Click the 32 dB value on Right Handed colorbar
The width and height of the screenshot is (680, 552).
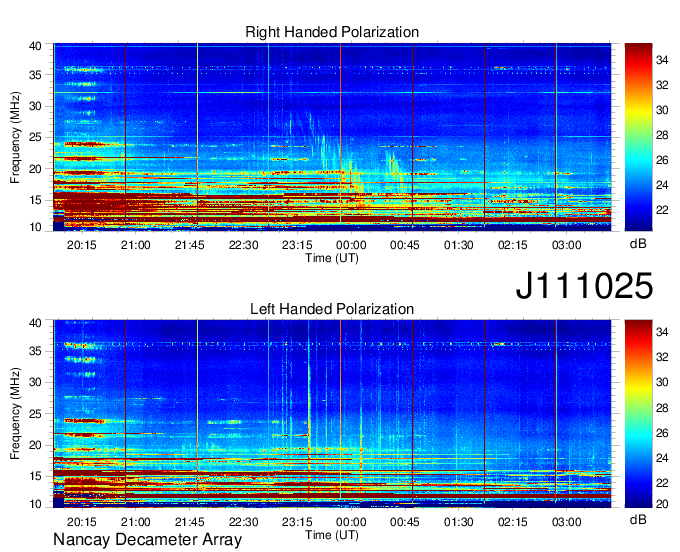662,85
